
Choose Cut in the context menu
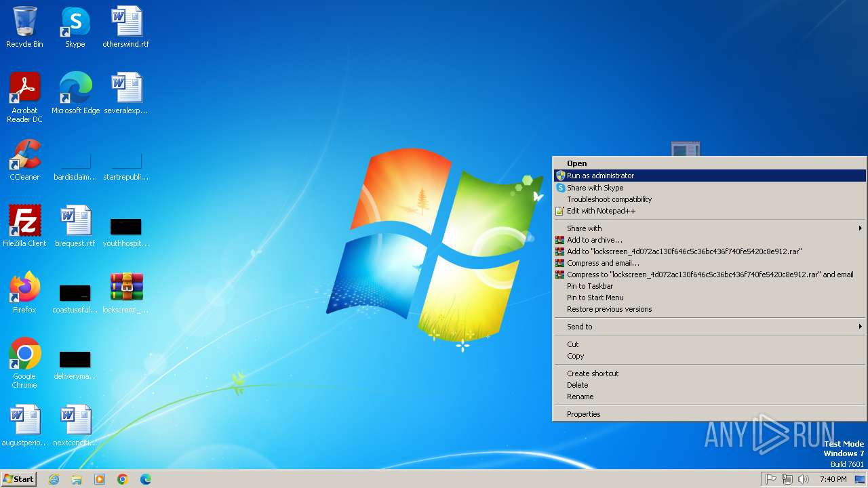[710, 344]
